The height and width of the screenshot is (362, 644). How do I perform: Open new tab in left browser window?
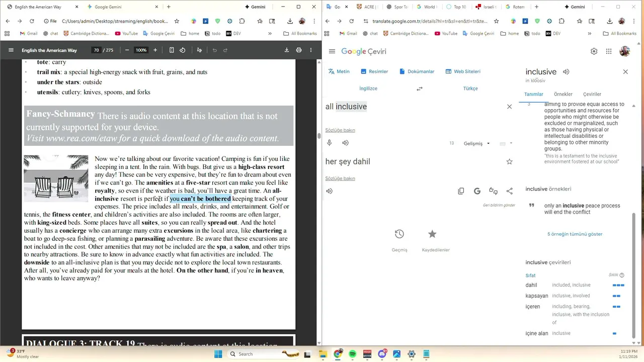(x=169, y=7)
